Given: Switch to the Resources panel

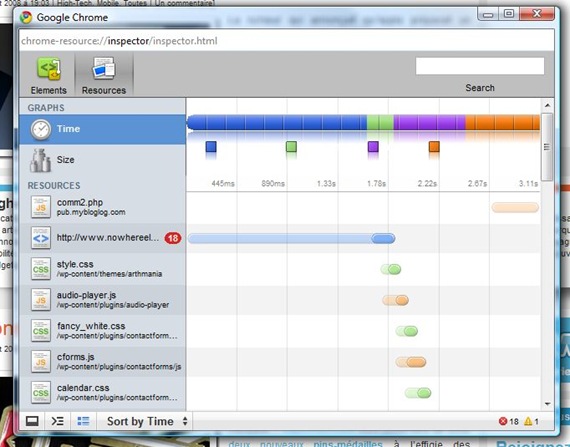Looking at the screenshot, I should (104, 75).
